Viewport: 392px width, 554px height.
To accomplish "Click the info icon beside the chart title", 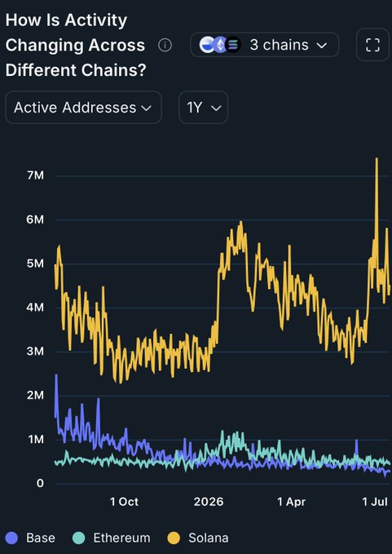I will click(x=165, y=45).
